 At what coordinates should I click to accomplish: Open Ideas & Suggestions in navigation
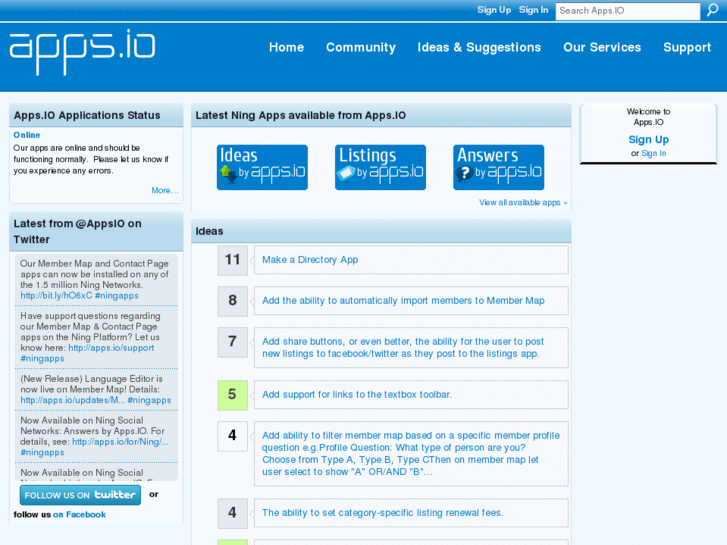(479, 47)
